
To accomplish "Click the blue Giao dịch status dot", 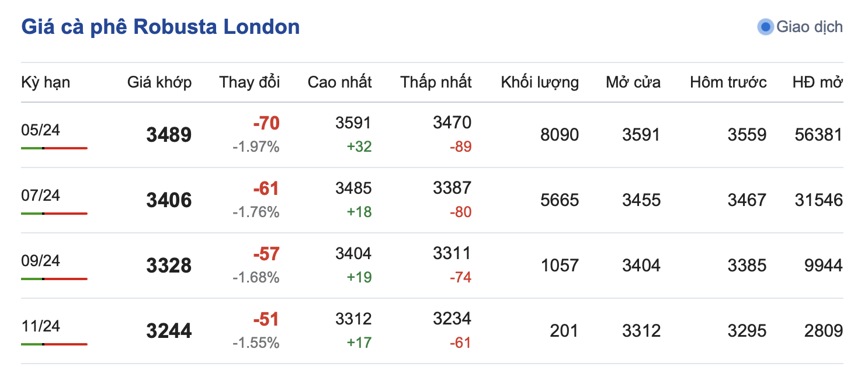I will pyautogui.click(x=765, y=27).
